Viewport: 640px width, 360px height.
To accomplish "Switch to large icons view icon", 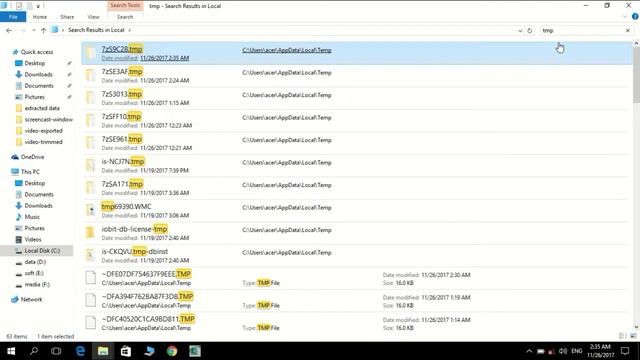I will 633,336.
